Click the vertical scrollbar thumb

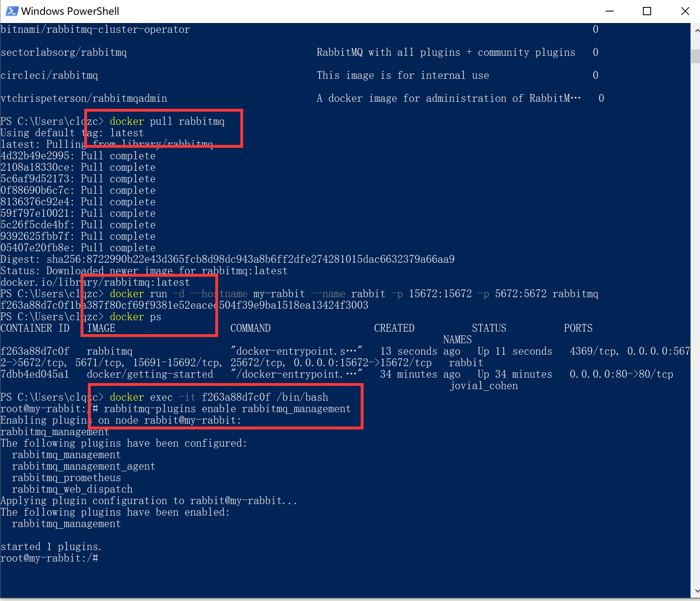coord(695,56)
